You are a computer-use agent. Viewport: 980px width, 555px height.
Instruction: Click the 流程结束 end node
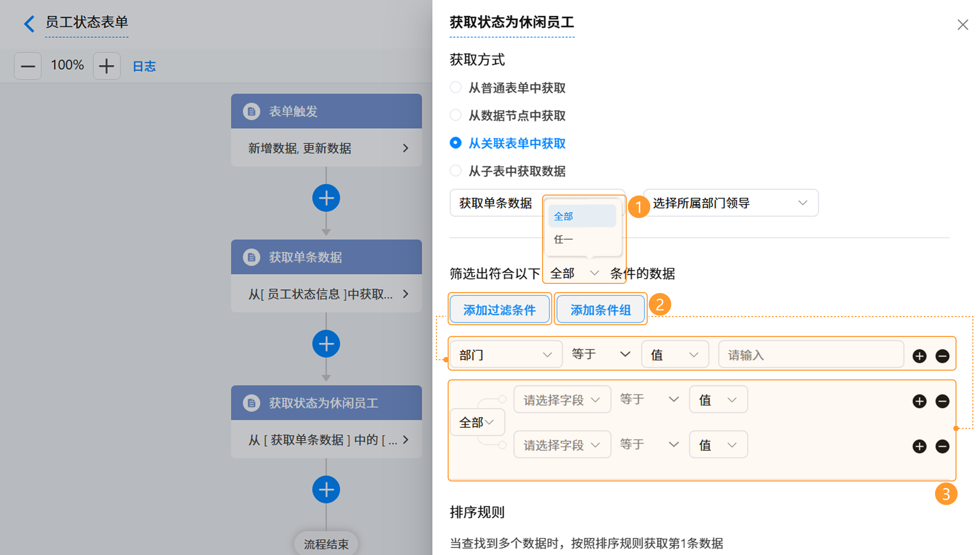[x=326, y=544]
